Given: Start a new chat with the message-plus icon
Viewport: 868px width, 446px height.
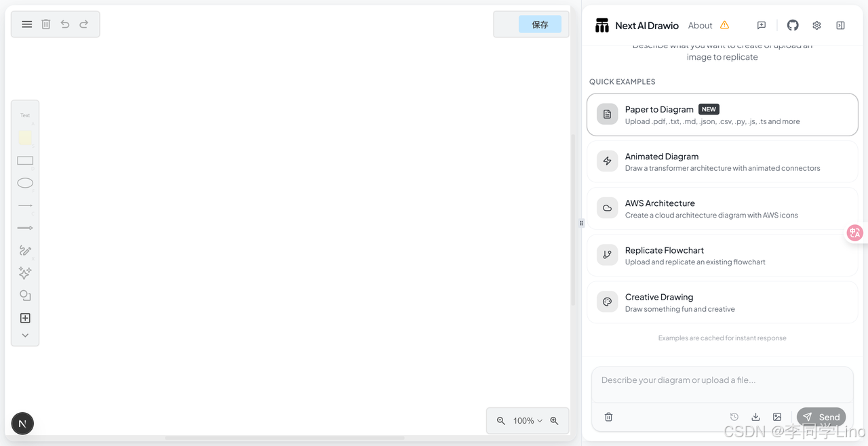Looking at the screenshot, I should (x=762, y=25).
